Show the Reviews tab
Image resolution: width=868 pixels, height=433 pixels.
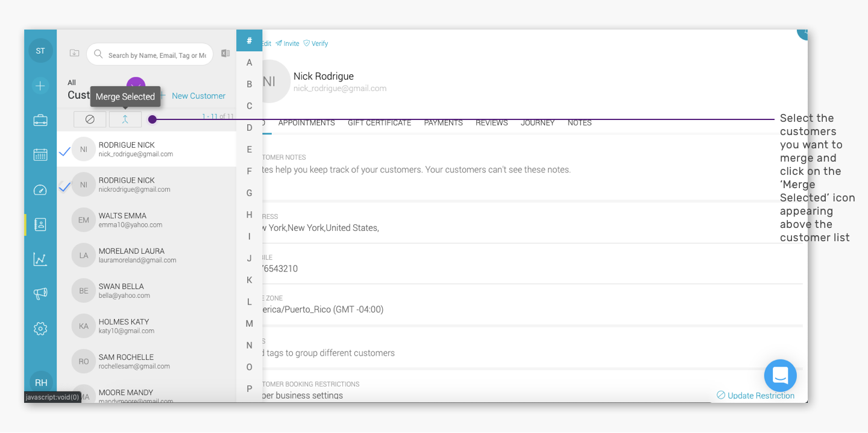(491, 122)
